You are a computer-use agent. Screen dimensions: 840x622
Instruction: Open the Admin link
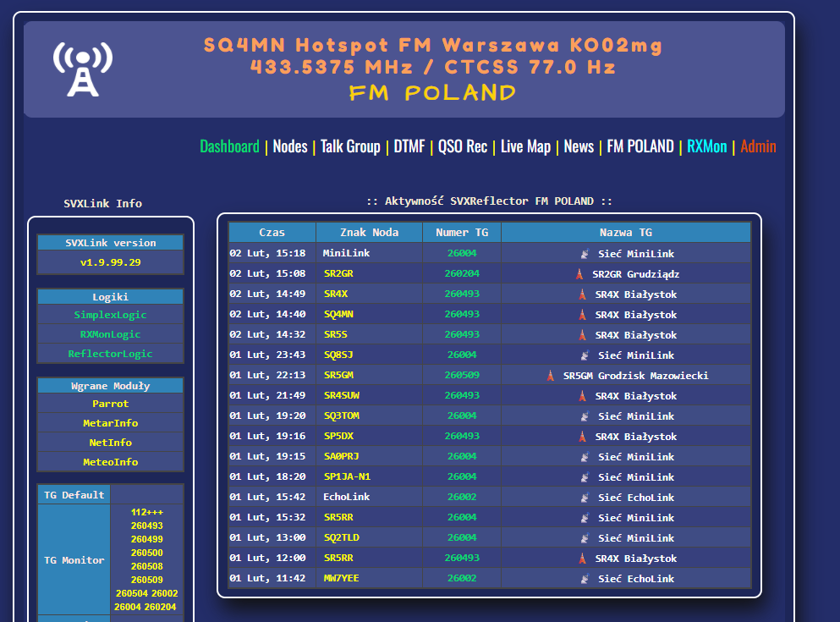pos(758,146)
